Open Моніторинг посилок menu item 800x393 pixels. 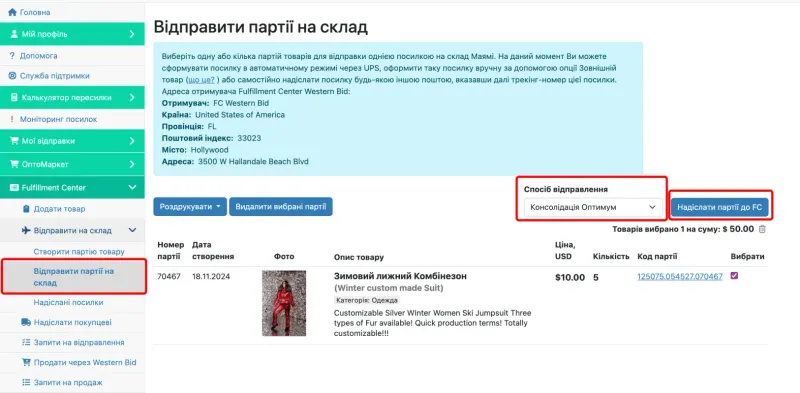(58, 119)
